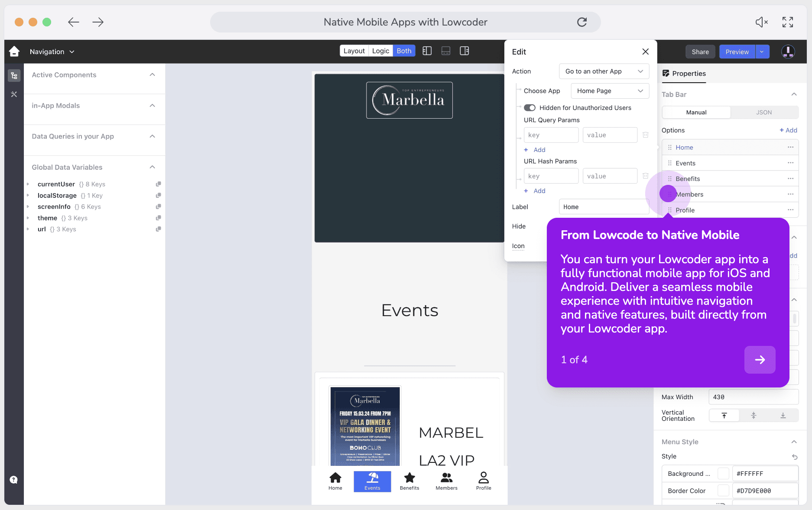Toggle the right panel layout icon
812x510 pixels.
click(x=464, y=51)
